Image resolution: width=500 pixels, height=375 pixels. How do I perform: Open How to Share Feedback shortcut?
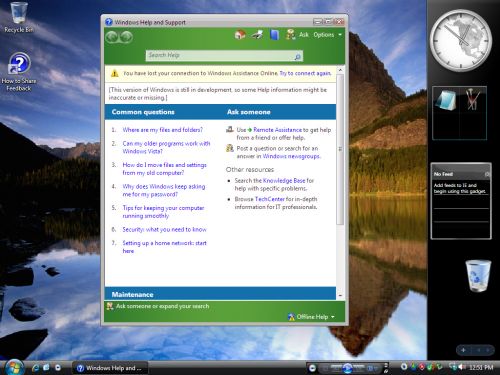tap(19, 71)
